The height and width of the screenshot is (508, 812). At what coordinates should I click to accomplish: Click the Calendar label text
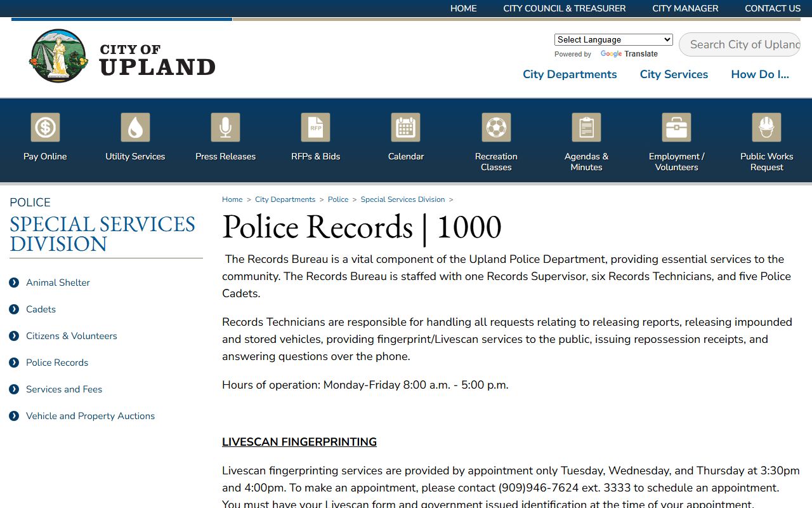(406, 156)
